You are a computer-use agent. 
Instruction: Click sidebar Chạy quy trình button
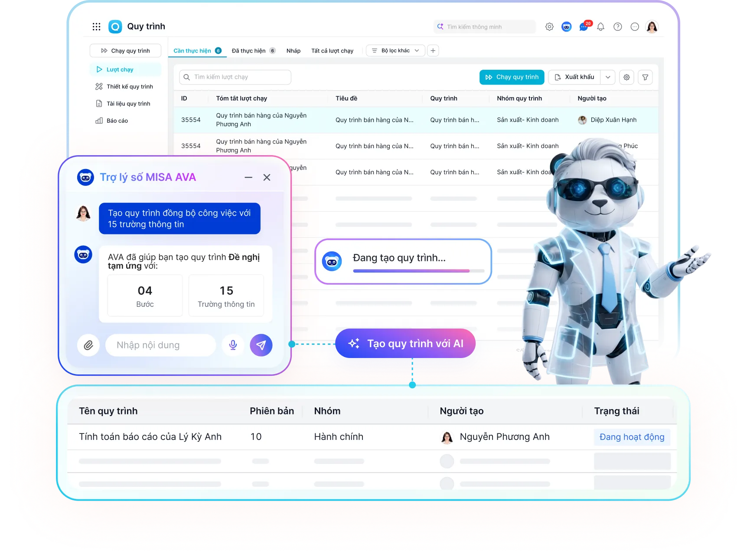[125, 51]
